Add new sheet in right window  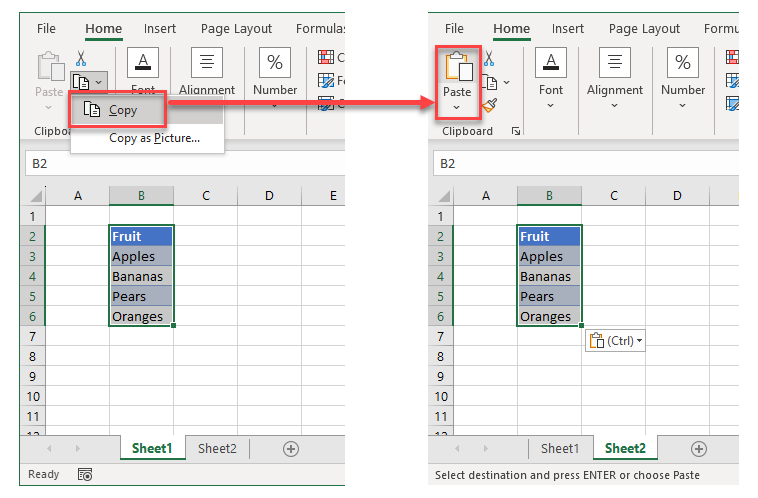(699, 449)
